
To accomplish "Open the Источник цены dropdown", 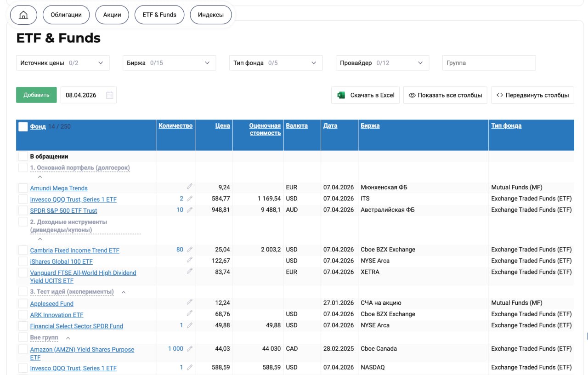I will click(62, 63).
